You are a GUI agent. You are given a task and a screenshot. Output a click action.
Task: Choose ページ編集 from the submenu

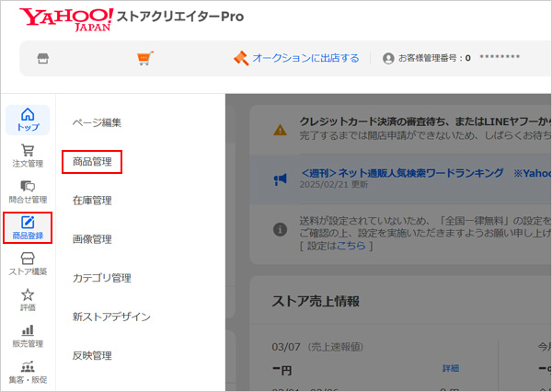point(97,123)
